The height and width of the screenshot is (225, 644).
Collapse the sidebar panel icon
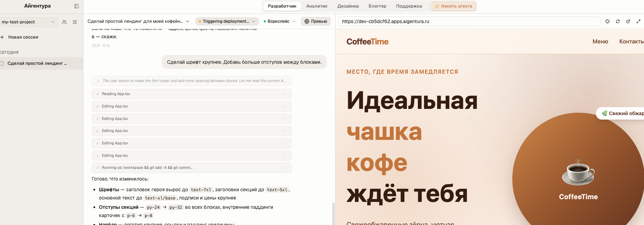77,6
